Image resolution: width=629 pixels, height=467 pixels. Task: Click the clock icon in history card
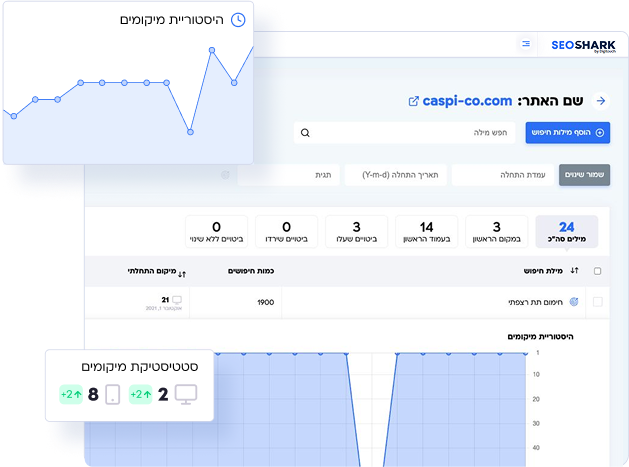238,20
